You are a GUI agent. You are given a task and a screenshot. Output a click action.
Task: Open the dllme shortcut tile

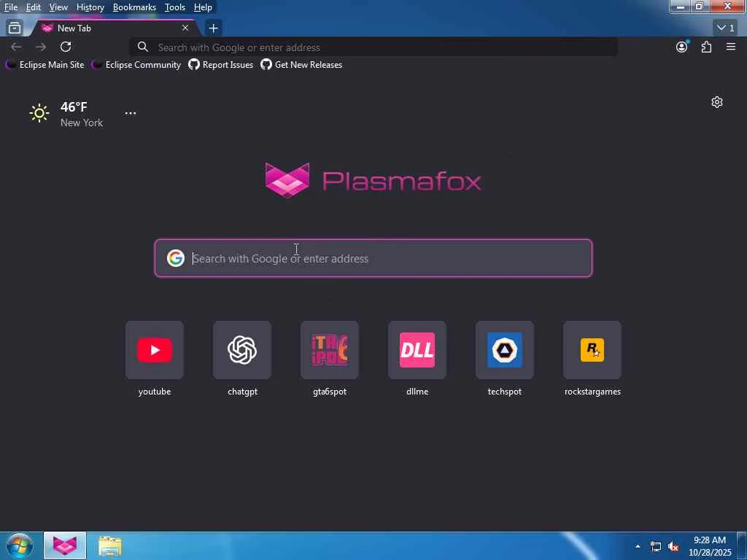tap(417, 350)
